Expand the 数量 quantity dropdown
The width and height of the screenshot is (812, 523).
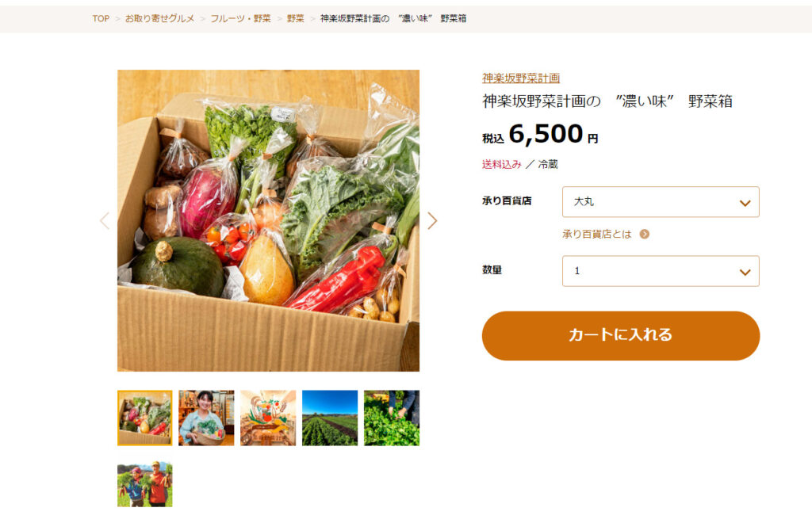[x=661, y=270]
